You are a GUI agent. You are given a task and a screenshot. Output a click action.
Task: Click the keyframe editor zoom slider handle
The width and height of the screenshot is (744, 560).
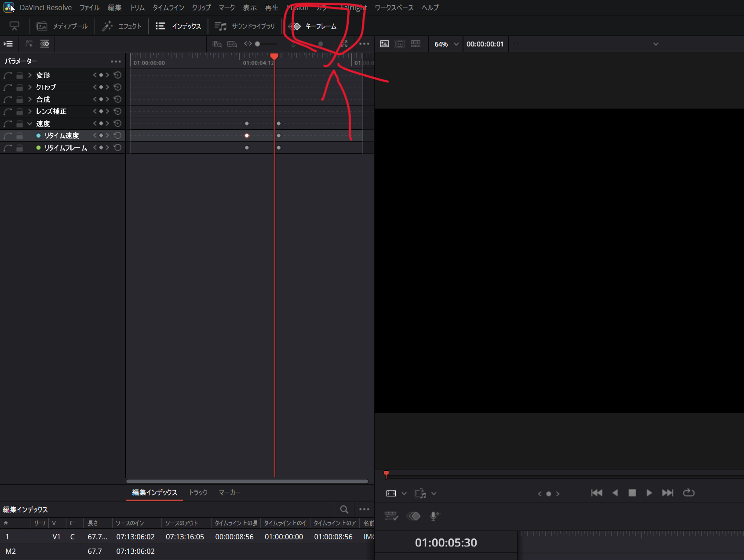pyautogui.click(x=258, y=44)
